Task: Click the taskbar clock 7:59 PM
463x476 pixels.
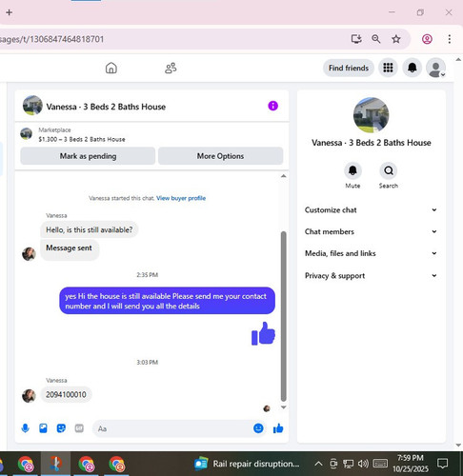Action: point(411,458)
